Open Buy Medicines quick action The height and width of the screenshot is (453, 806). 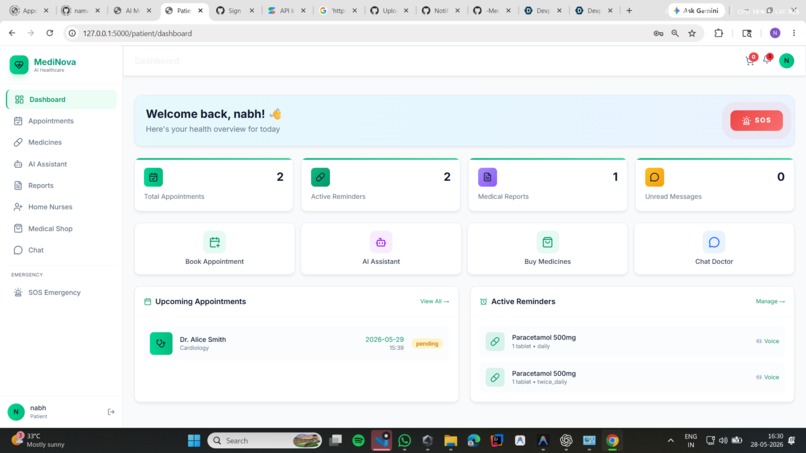coord(547,249)
